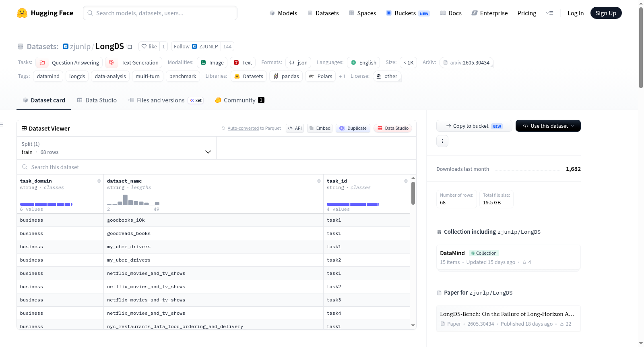This screenshot has width=644, height=347.
Task: Go to Models in the navigation
Action: (x=283, y=13)
